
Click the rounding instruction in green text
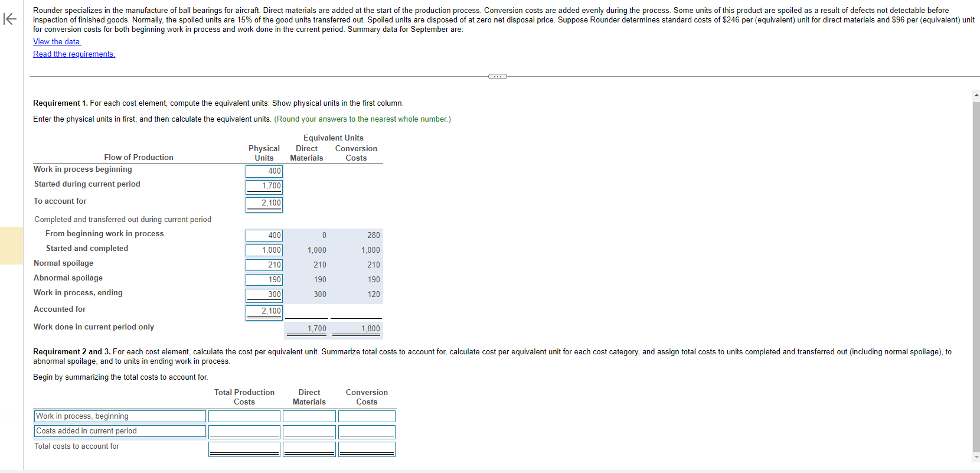pyautogui.click(x=362, y=119)
